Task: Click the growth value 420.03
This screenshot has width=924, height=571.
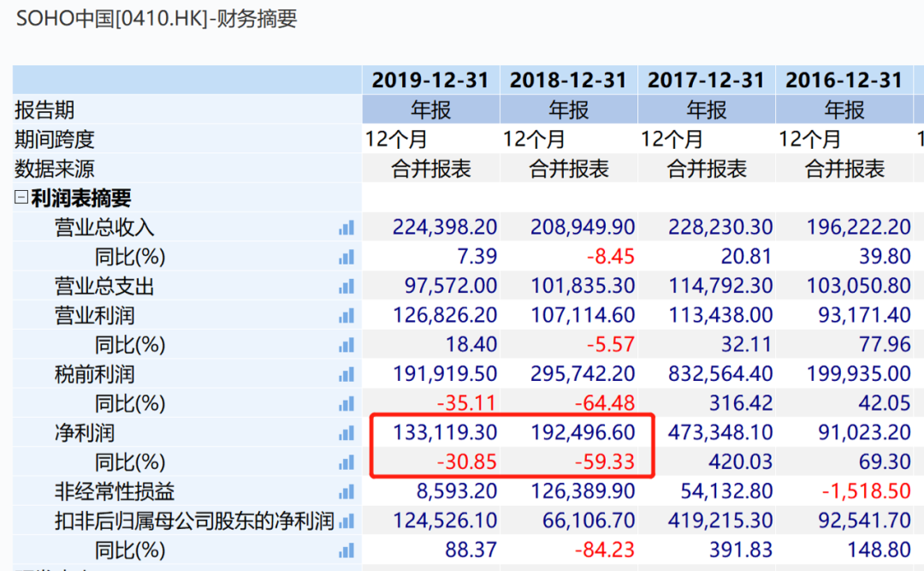Action: click(741, 462)
